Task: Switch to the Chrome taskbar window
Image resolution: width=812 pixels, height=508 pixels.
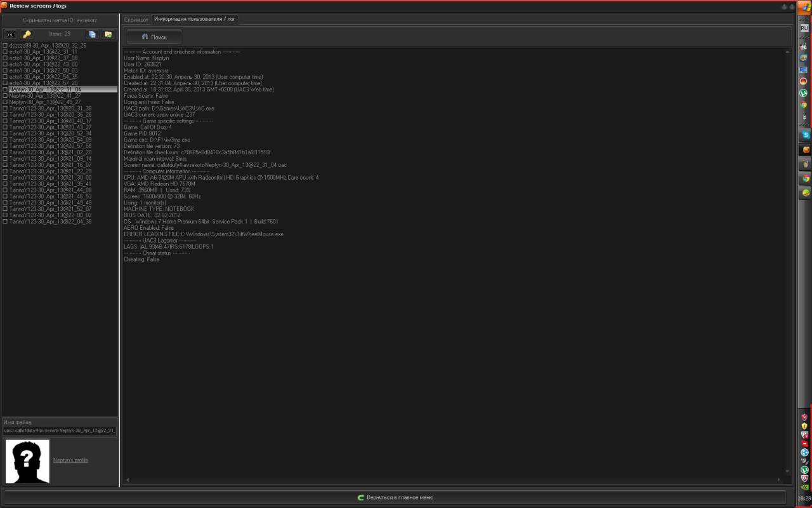Action: [x=806, y=178]
